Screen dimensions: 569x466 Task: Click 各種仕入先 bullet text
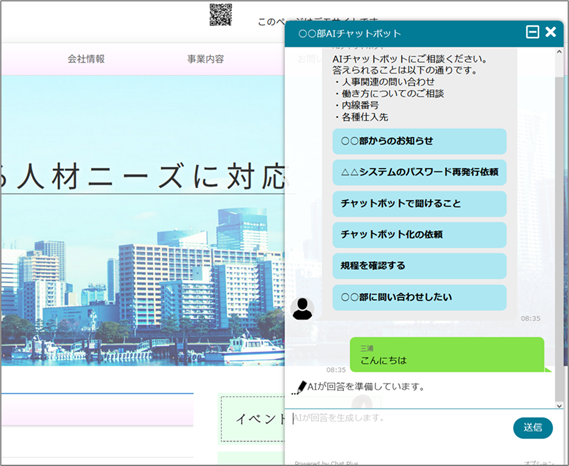tap(365, 117)
